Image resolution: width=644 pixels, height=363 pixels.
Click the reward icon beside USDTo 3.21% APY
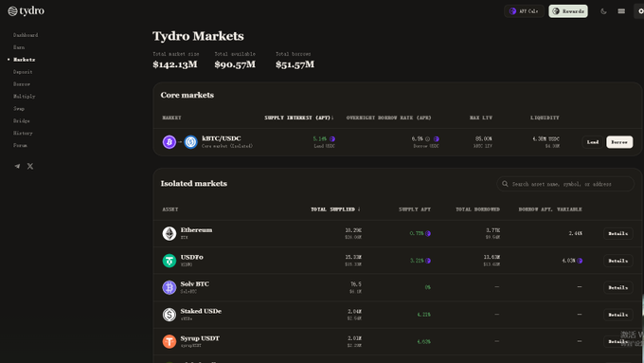pos(428,261)
